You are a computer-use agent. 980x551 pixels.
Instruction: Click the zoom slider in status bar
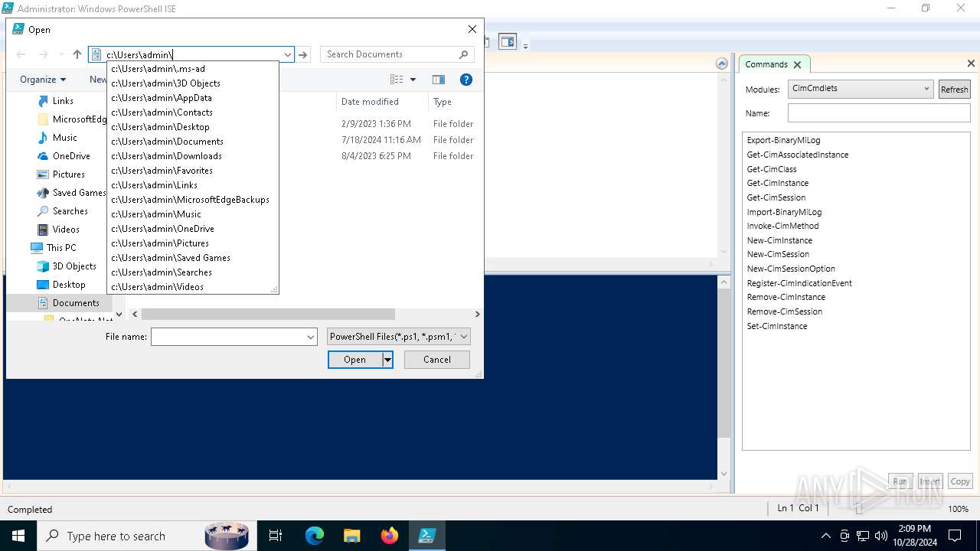pos(859,509)
